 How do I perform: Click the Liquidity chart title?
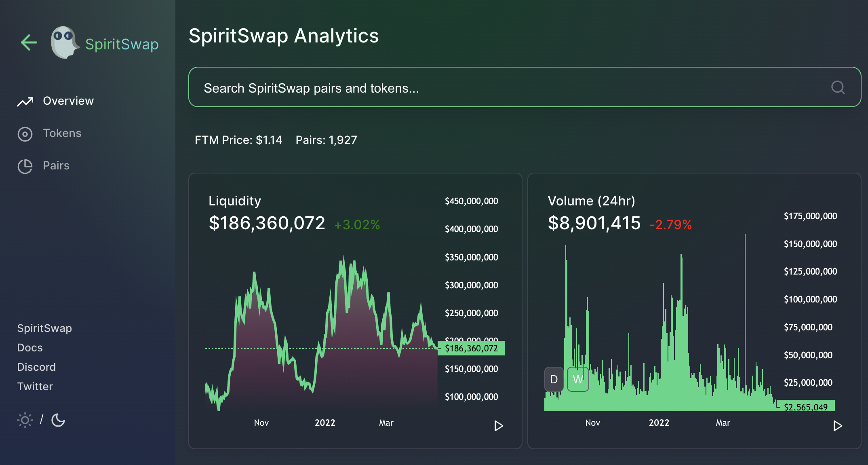click(x=235, y=201)
